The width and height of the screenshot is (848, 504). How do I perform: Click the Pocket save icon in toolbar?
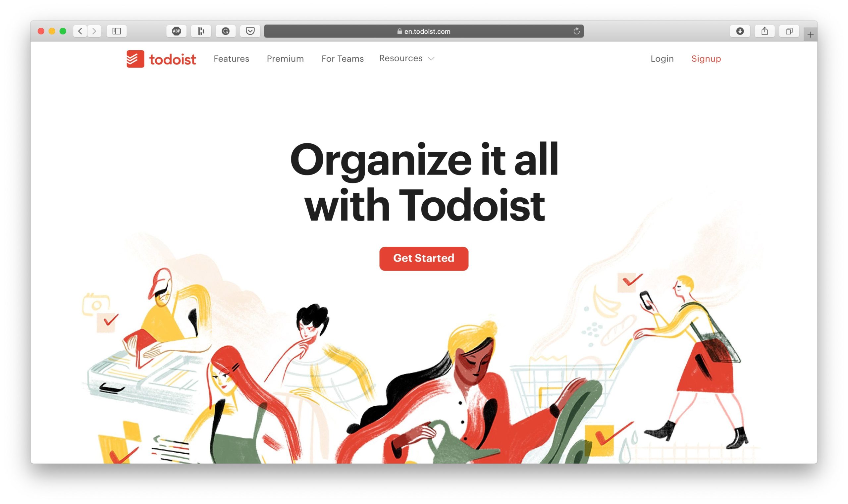[x=251, y=31]
